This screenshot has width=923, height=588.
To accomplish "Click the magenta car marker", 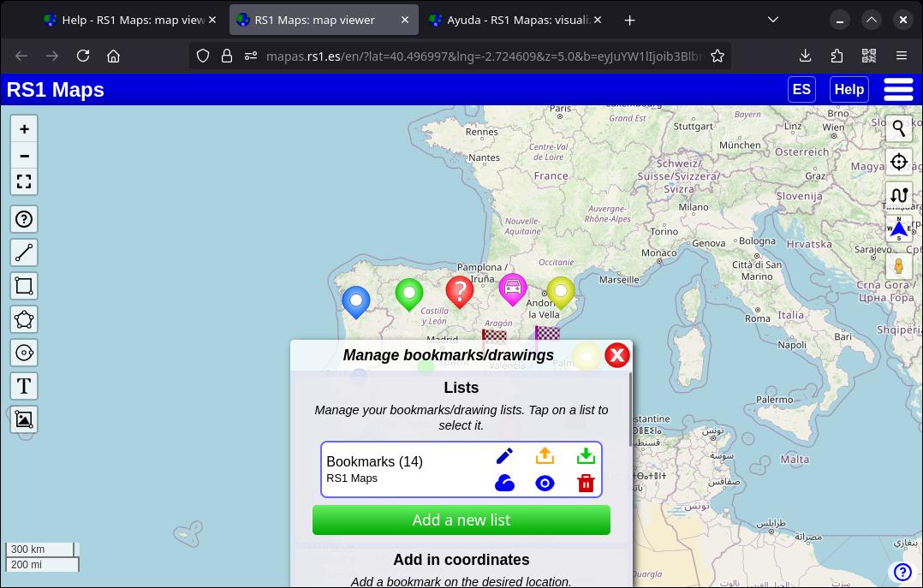I will tap(513, 289).
